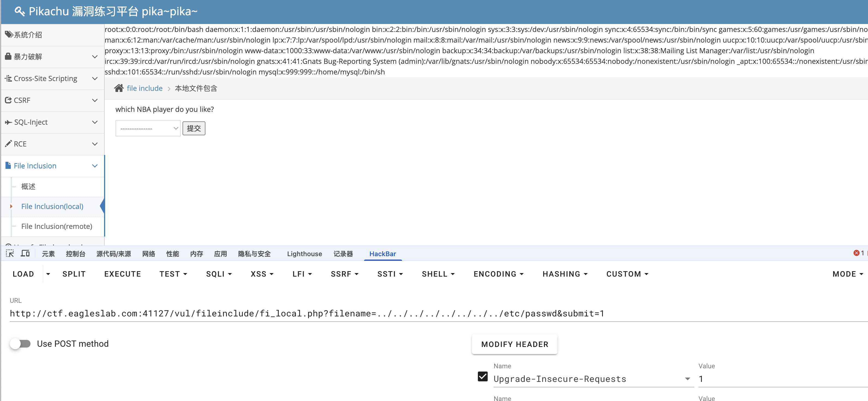Click the red error count icon
The height and width of the screenshot is (401, 868).
856,253
